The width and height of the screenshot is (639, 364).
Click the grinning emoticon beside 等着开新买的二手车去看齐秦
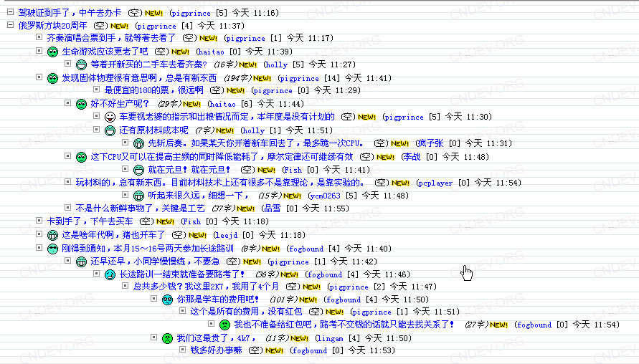[82, 64]
